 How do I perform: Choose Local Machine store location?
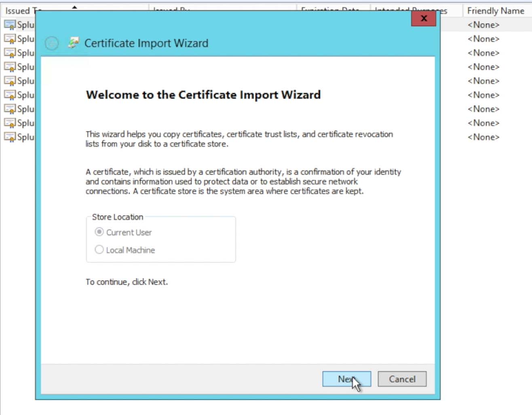click(99, 250)
